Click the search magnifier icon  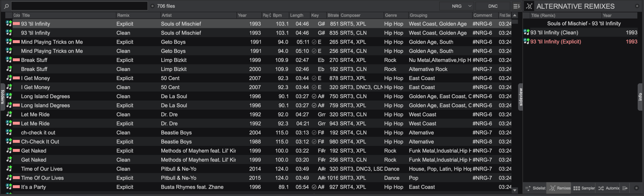pyautogui.click(x=6, y=6)
